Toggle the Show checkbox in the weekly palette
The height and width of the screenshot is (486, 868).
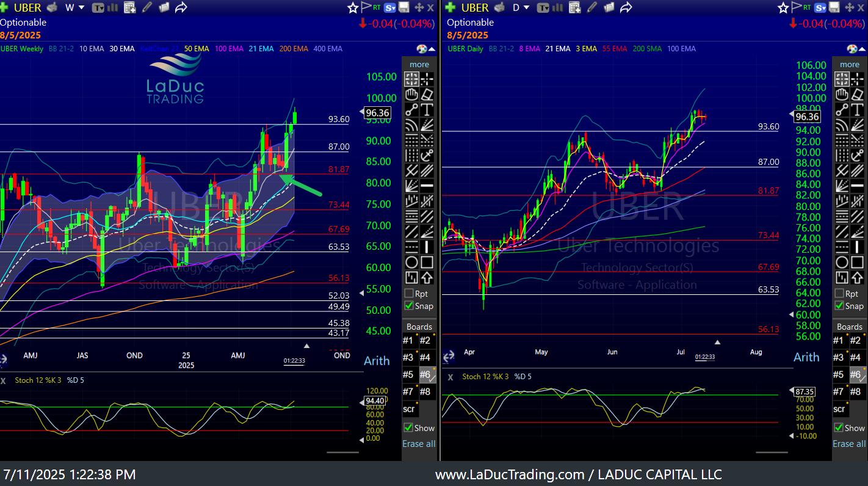click(409, 427)
